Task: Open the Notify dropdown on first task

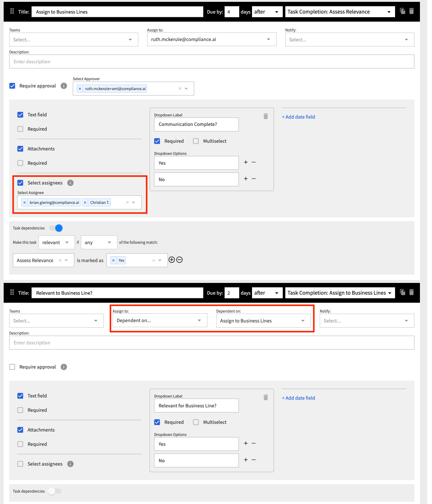Action: pos(349,39)
